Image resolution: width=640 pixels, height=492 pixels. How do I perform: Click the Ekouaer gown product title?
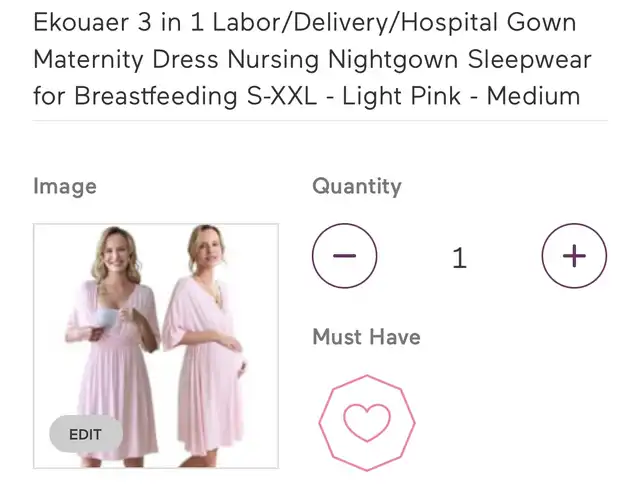[x=312, y=59]
